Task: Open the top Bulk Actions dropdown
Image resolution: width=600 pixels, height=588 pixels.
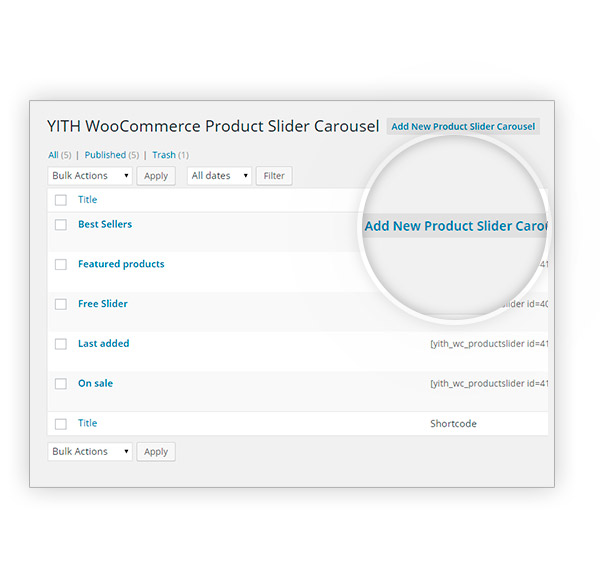Action: coord(90,176)
